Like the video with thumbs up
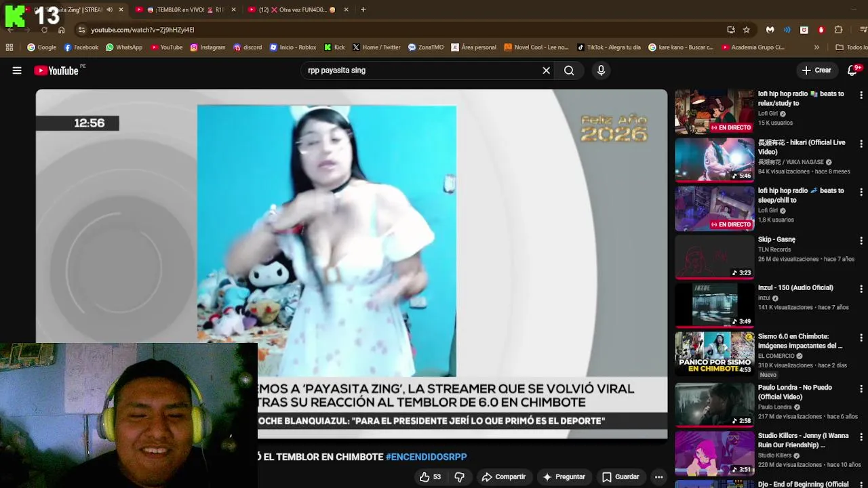Viewport: 868px width, 488px height. 430,477
